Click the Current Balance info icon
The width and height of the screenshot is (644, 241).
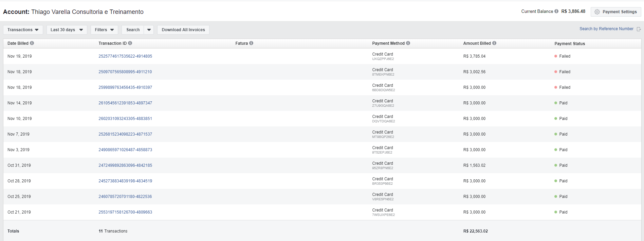click(x=556, y=11)
